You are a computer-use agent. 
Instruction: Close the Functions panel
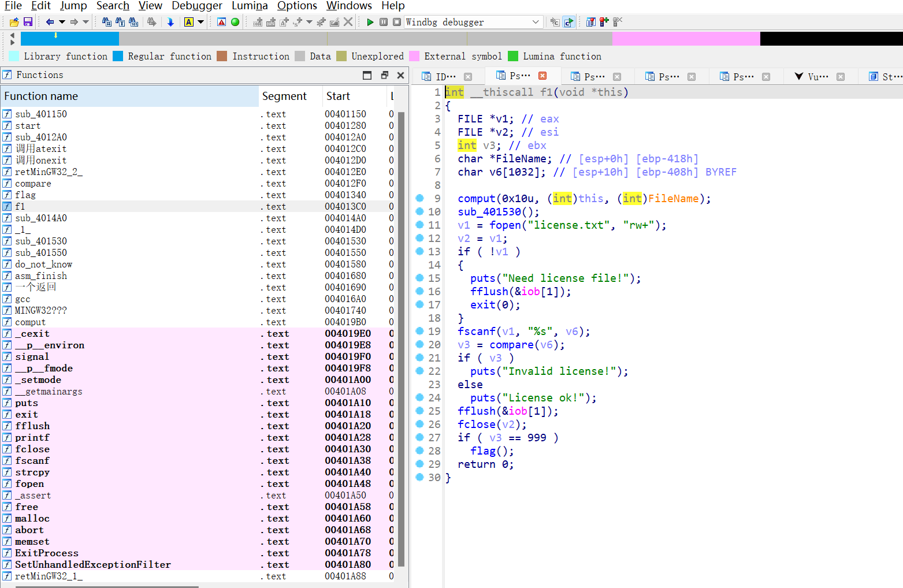coord(400,75)
